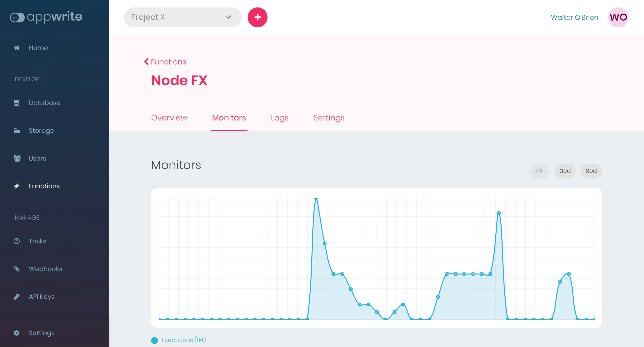Click the Webhooks link icon
Image resolution: width=644 pixels, height=347 pixels.
click(x=17, y=269)
